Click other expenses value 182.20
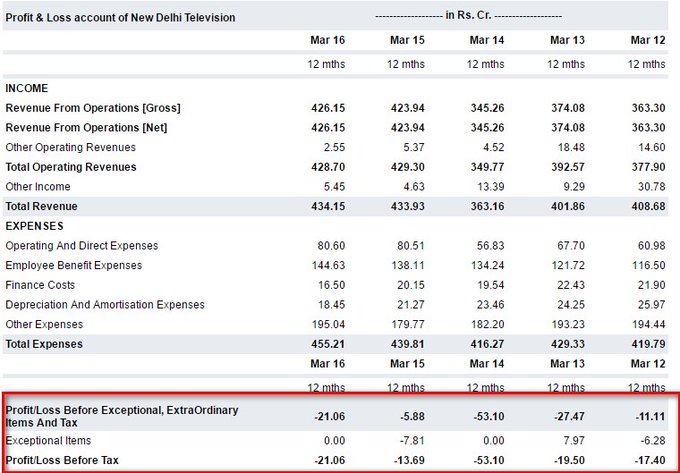Screen dimensions: 680x473 tap(487, 325)
